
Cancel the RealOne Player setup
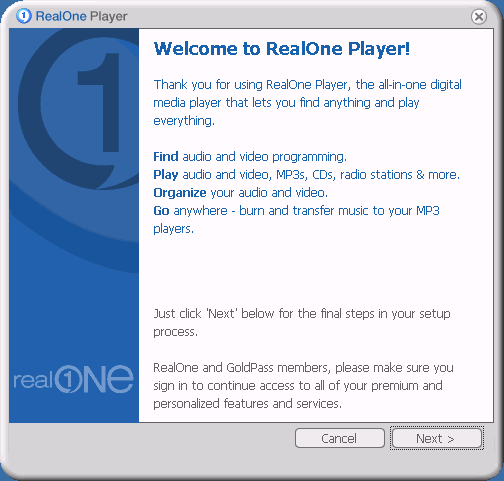[x=340, y=438]
